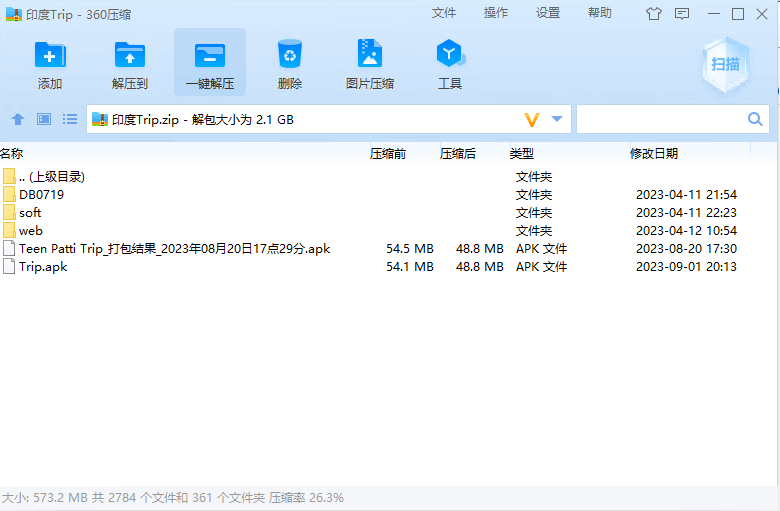Viewport: 780px width, 511px height.
Task: Open the 设置 (Settings) menu
Action: (548, 13)
